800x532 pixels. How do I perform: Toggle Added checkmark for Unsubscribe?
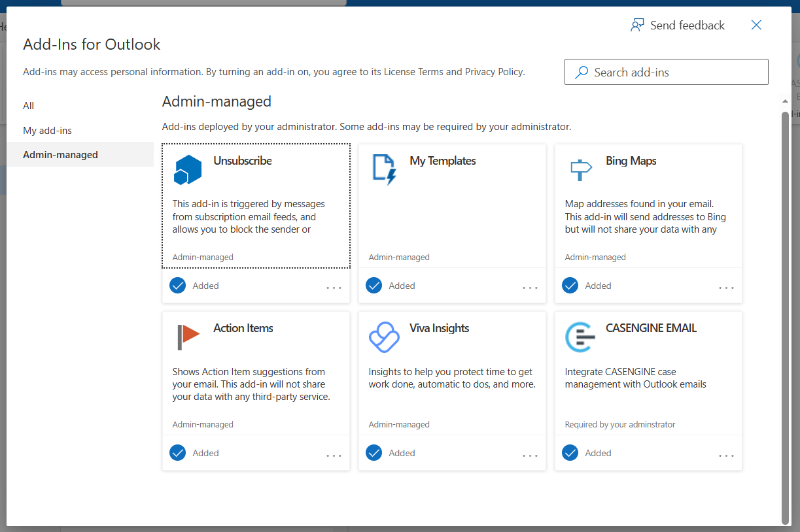(x=177, y=286)
